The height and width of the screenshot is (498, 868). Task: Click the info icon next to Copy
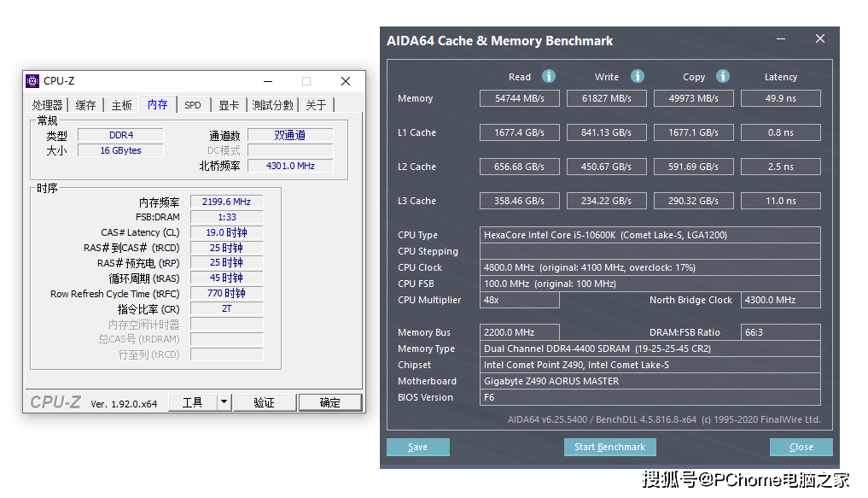coord(722,76)
